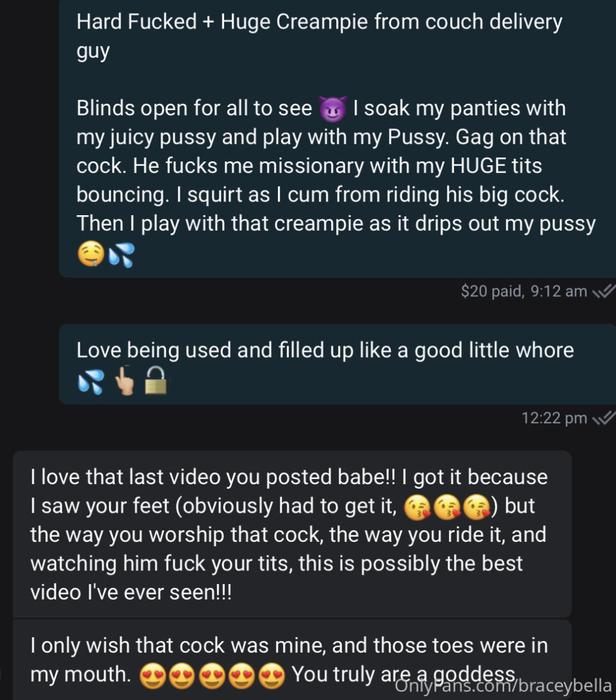The width and height of the screenshot is (616, 700).
Task: Click the drooling face emoji
Action: pos(91,254)
